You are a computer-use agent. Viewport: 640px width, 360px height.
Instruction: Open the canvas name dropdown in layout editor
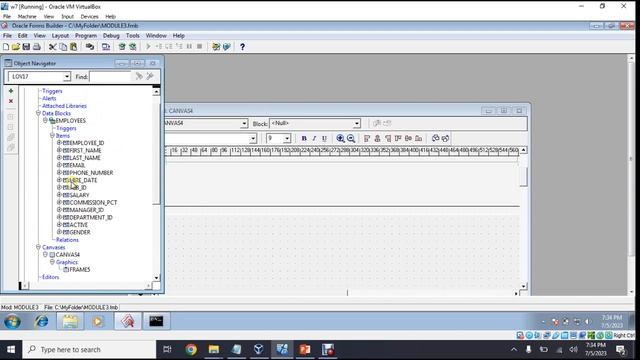(244, 123)
